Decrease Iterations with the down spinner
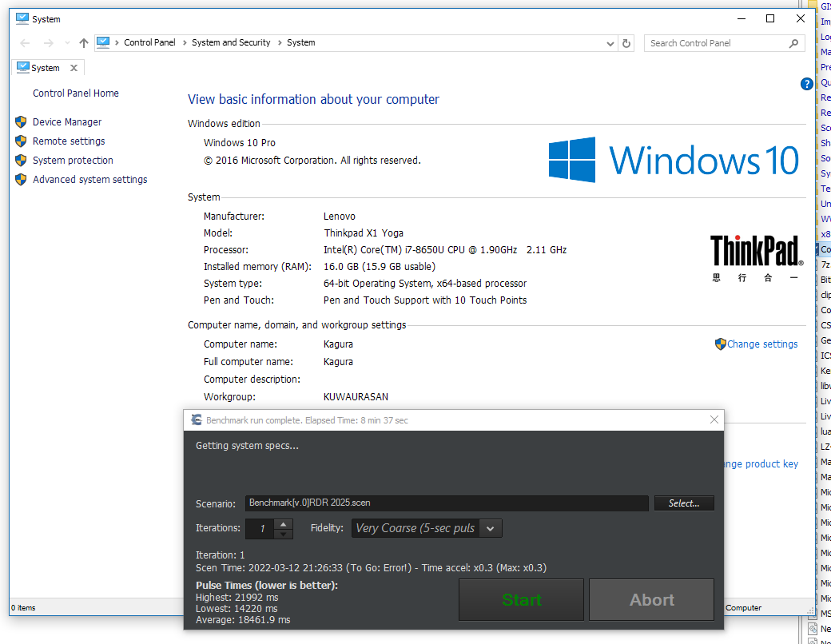 pyautogui.click(x=283, y=534)
